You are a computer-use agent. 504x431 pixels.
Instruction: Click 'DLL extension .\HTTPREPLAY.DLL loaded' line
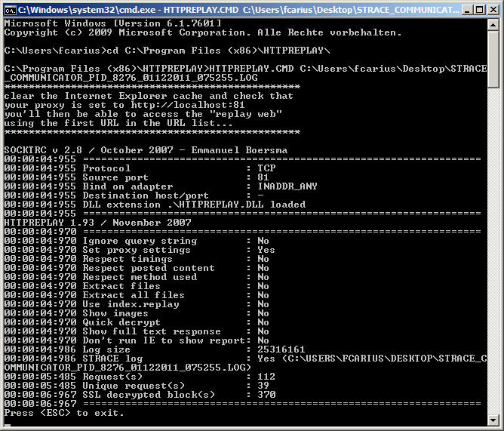tap(155, 205)
